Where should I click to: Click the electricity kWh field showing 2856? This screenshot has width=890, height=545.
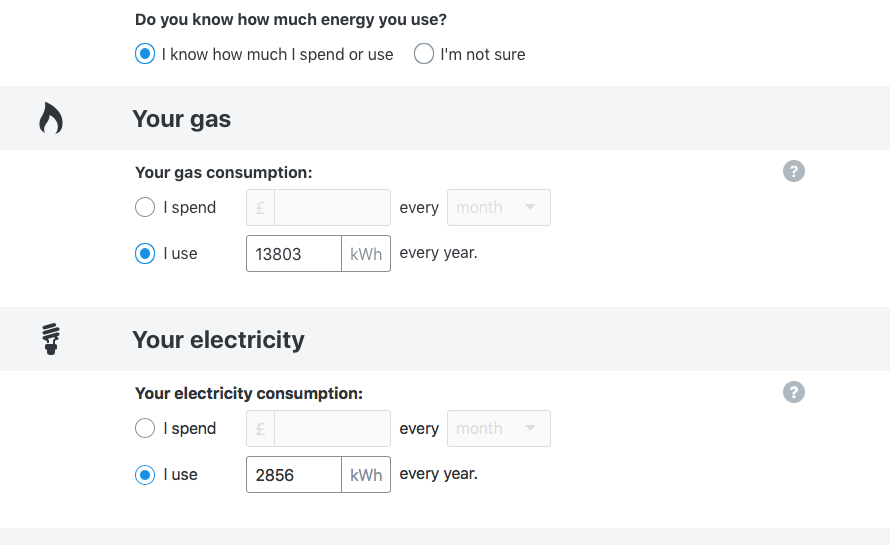point(294,475)
